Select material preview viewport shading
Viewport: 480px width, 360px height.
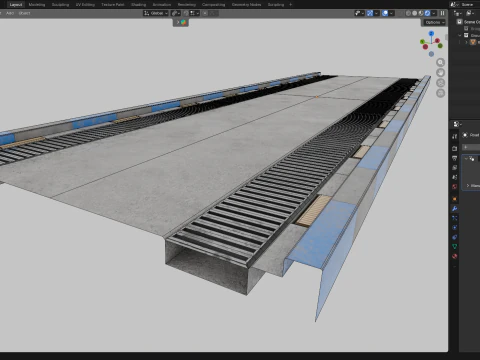(x=421, y=13)
